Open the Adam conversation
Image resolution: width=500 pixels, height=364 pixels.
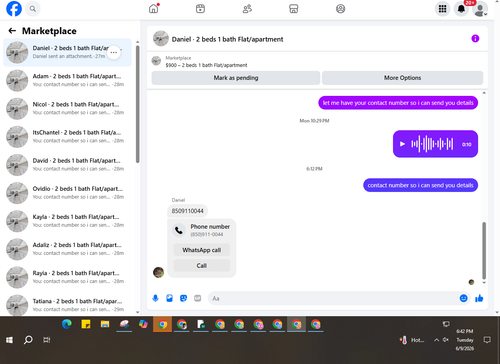point(67,80)
